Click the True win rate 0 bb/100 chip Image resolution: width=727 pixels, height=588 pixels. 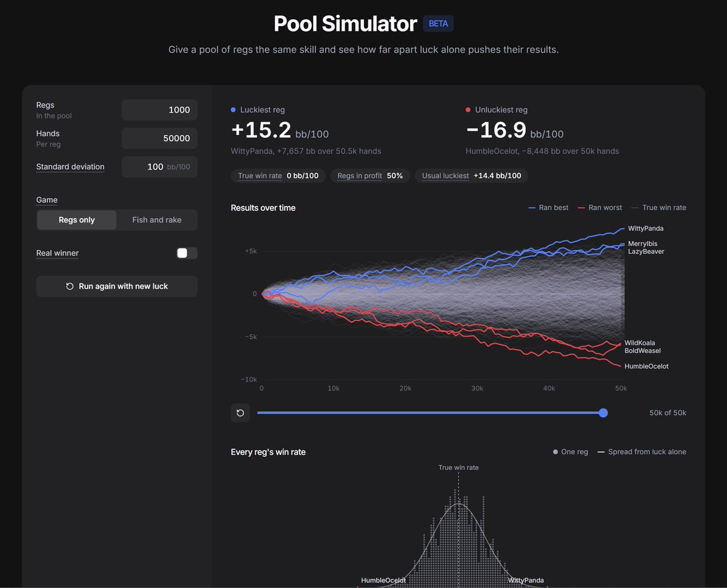coord(278,176)
